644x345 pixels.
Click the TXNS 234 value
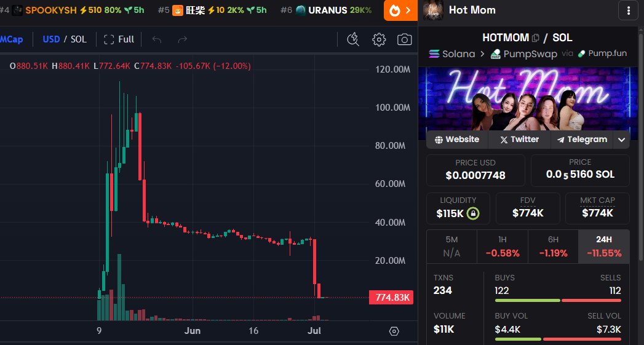pos(442,290)
